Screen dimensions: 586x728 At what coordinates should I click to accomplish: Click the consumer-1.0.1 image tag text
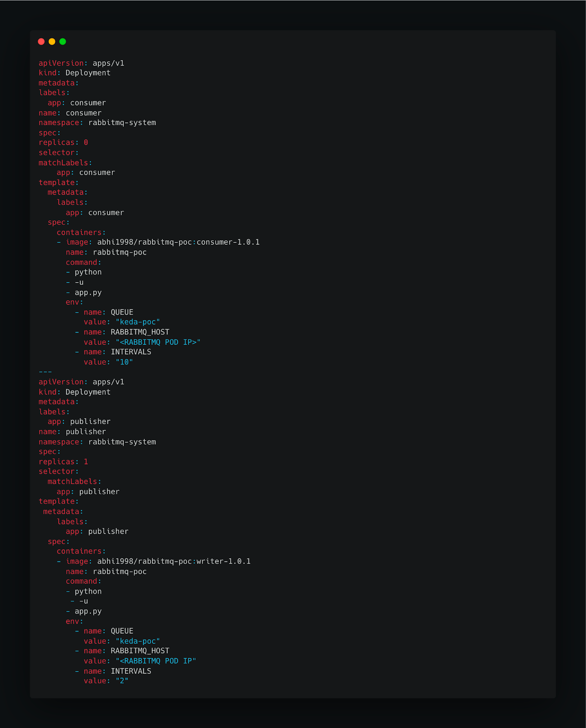point(228,242)
